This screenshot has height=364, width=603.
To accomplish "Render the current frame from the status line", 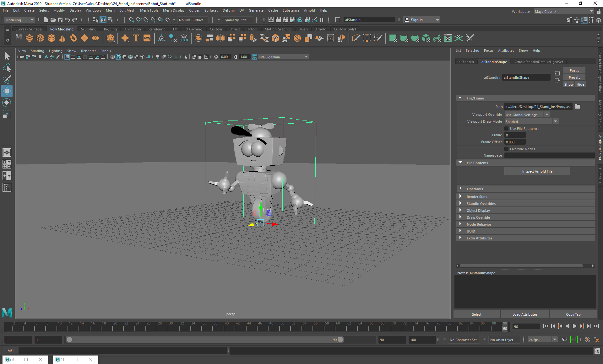I will pyautogui.click(x=278, y=20).
